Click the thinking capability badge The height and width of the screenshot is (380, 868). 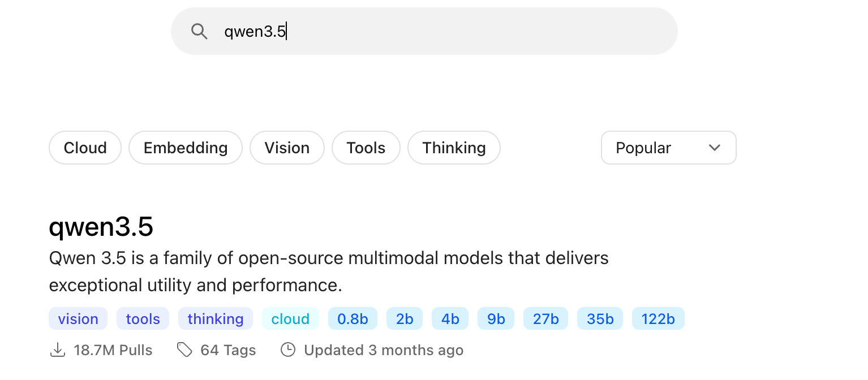[x=216, y=319]
